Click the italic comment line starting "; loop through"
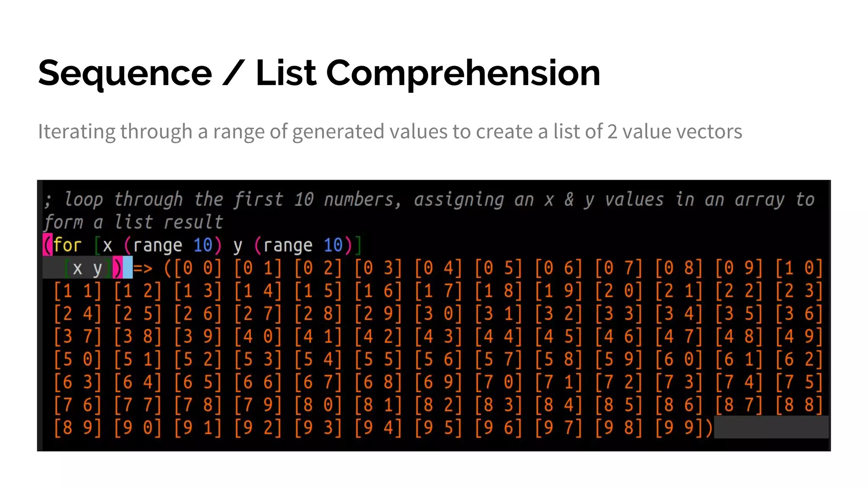This screenshot has width=868, height=488. coord(428,200)
